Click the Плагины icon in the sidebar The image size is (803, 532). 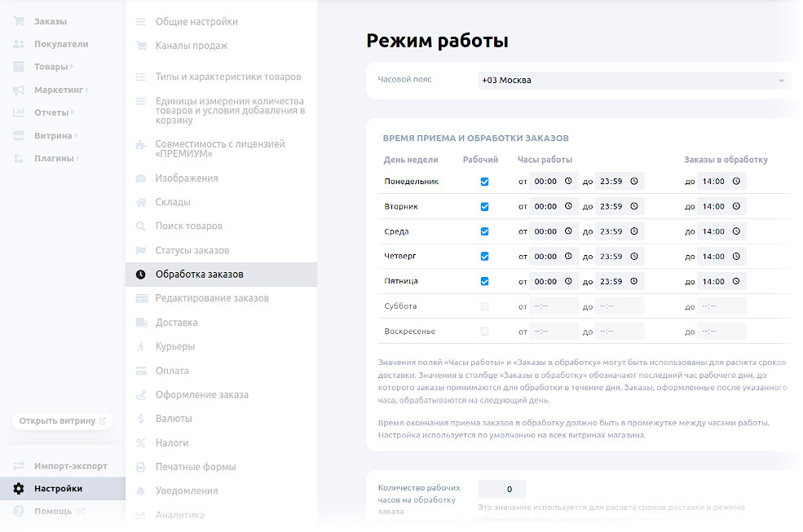click(x=18, y=158)
